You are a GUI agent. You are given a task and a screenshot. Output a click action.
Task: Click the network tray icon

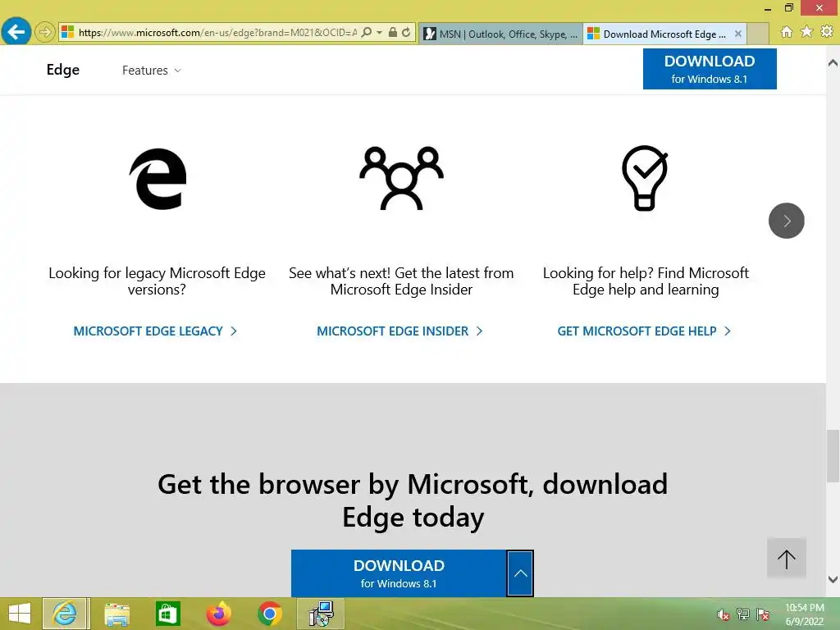coord(743,614)
